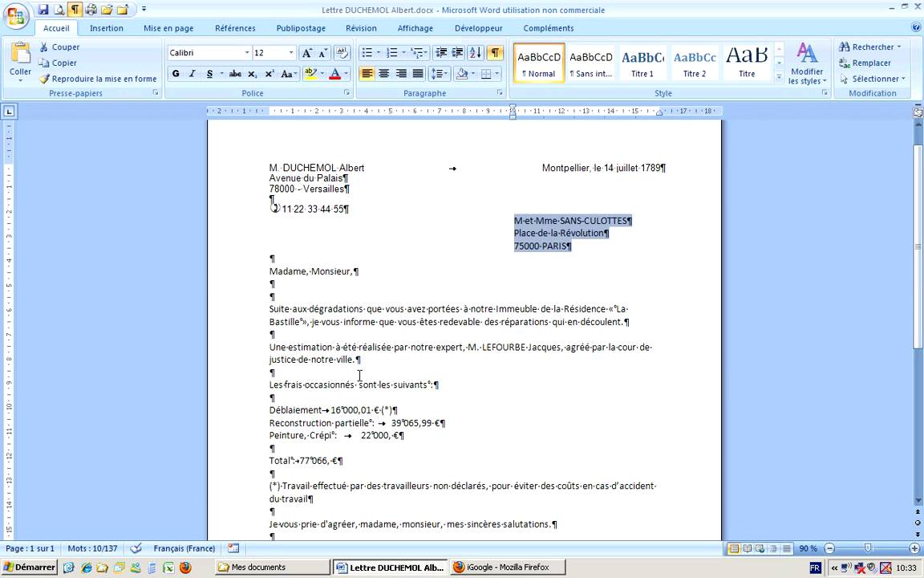Click Français (France) language in status bar
924x578 pixels.
184,548
